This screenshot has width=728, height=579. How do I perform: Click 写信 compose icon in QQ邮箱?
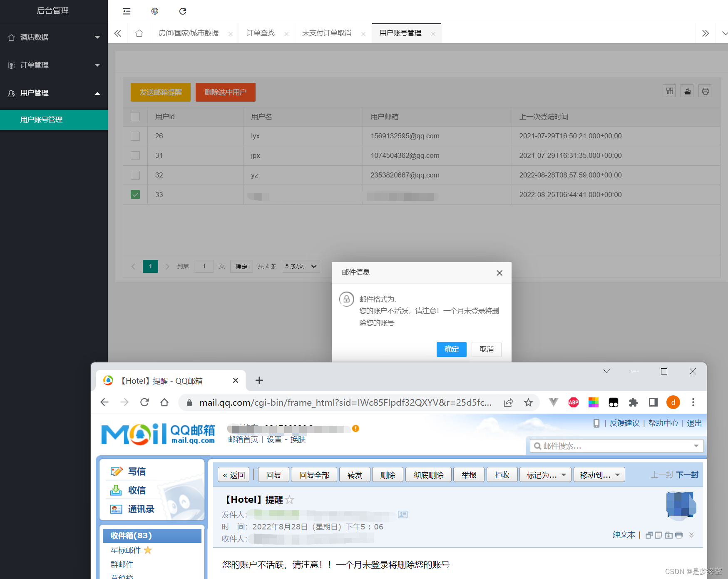point(117,471)
